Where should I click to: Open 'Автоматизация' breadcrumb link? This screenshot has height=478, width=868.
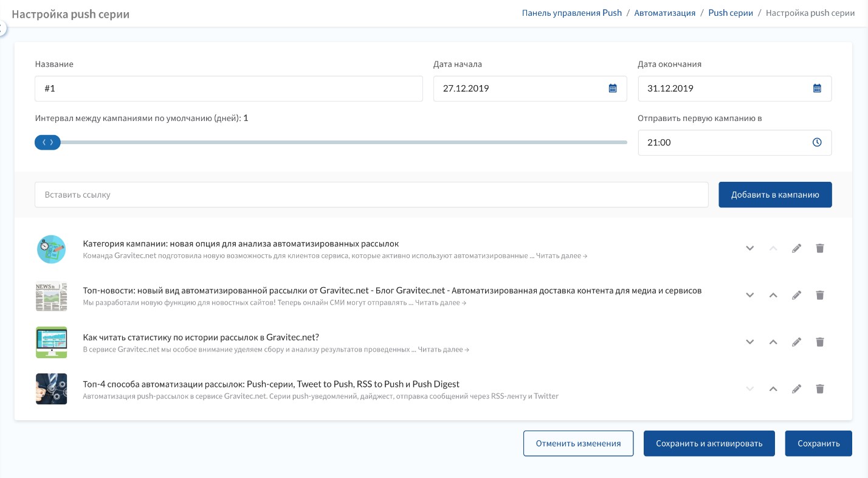point(664,12)
